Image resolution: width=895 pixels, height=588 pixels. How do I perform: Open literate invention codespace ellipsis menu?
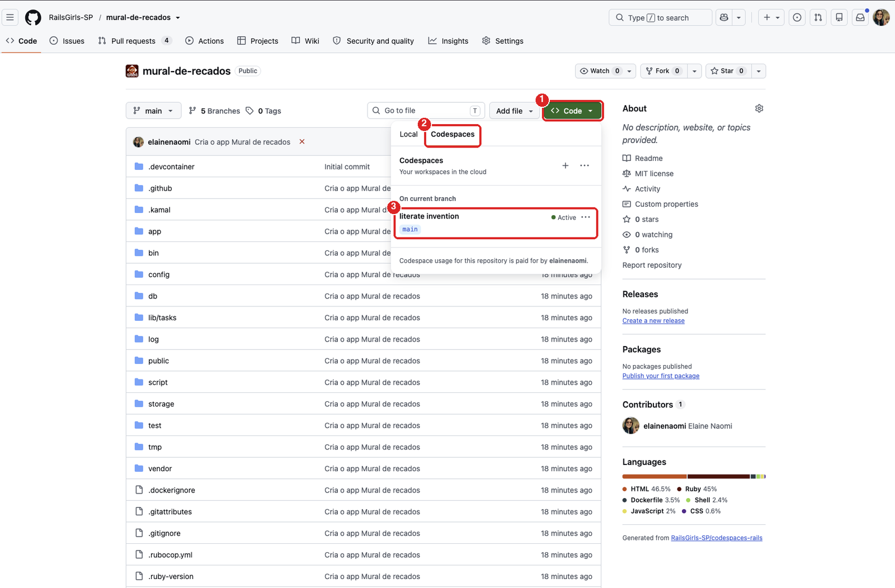(586, 217)
